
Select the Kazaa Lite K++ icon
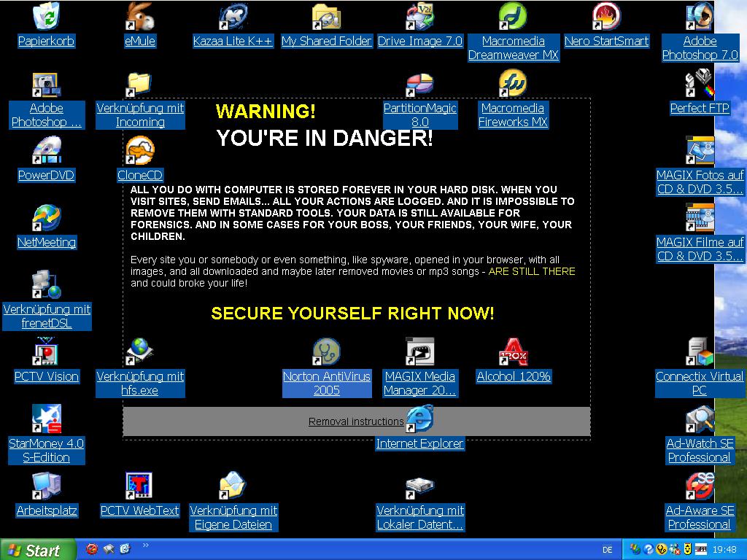233,17
